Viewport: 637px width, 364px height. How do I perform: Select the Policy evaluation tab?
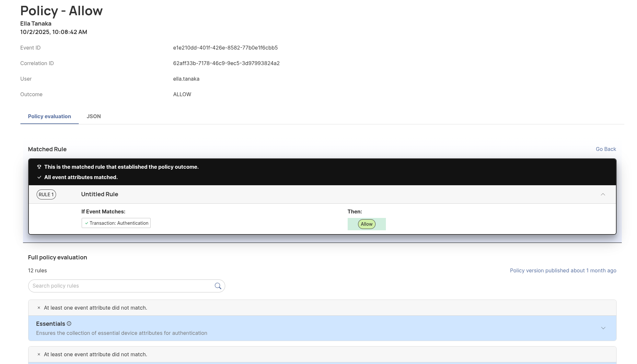49,116
